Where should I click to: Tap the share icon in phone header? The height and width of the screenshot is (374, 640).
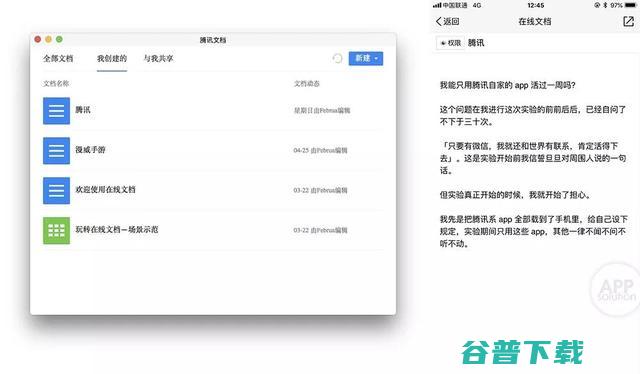click(628, 22)
